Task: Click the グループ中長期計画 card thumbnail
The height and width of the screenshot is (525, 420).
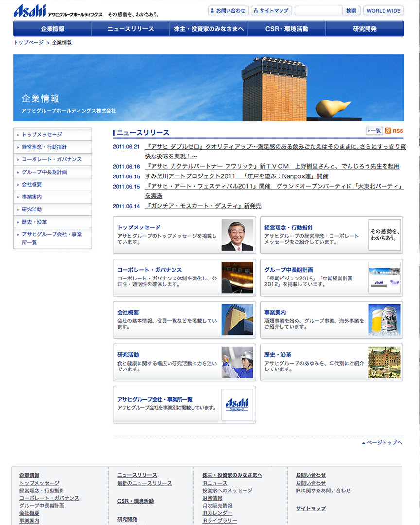Action: (x=384, y=277)
